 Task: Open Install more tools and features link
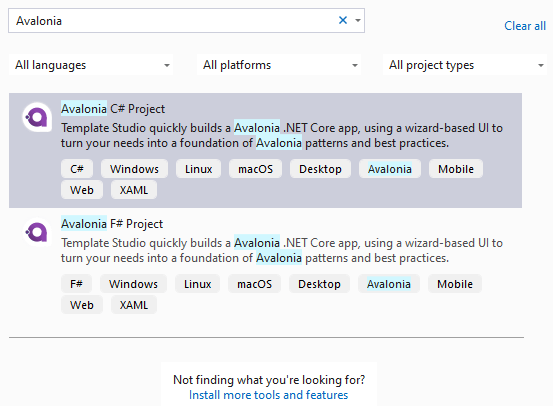(268, 395)
